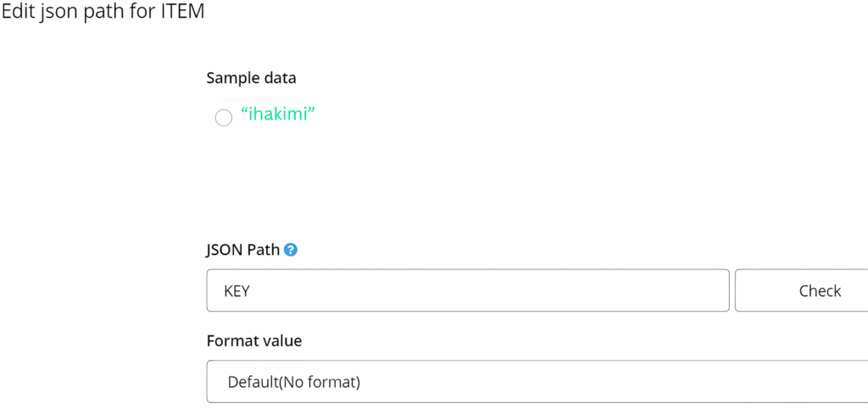Click Default(No format) to change format

(294, 382)
